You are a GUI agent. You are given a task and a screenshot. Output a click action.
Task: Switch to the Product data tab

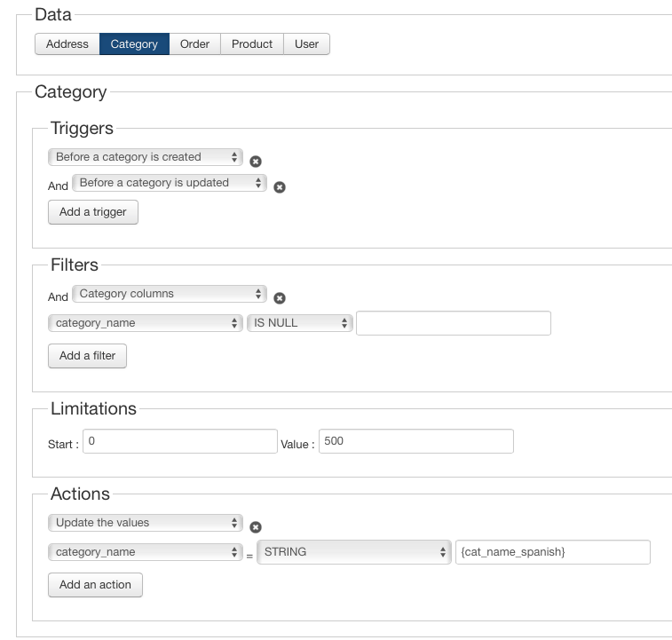[x=252, y=43]
